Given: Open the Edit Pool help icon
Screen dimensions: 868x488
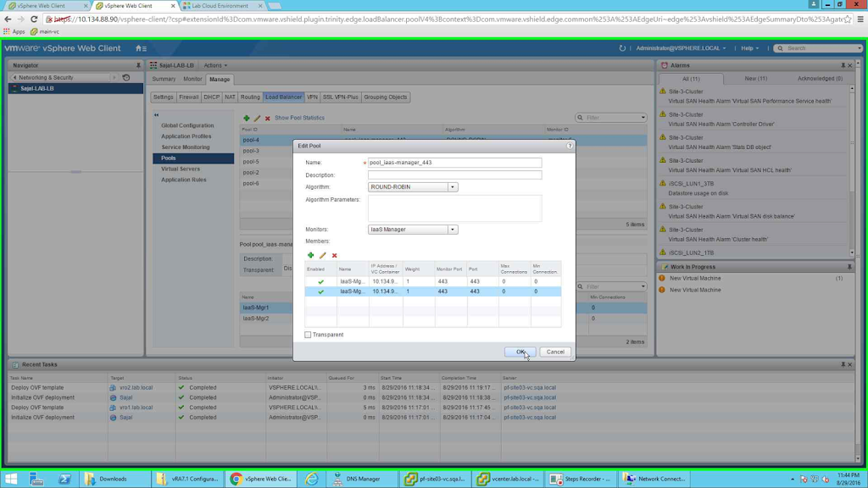Looking at the screenshot, I should [x=570, y=146].
